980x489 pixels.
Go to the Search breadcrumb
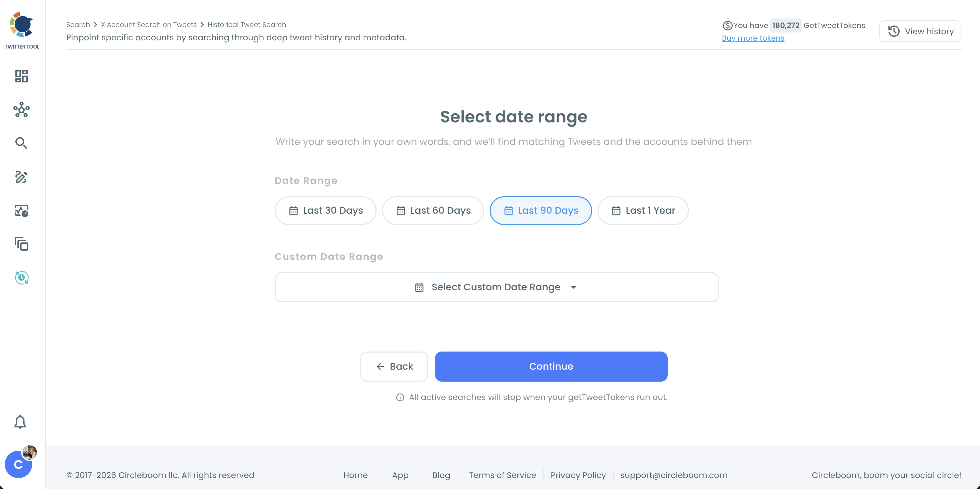(78, 25)
